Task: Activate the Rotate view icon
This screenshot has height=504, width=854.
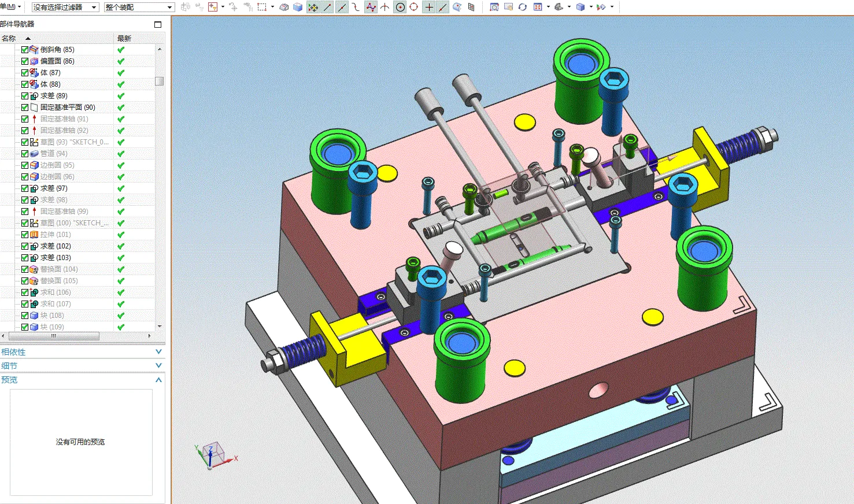Action: [x=523, y=7]
